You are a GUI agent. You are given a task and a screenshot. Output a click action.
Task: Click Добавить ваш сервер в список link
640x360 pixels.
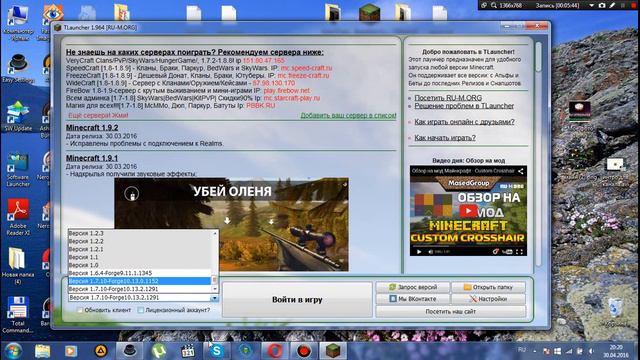348,116
